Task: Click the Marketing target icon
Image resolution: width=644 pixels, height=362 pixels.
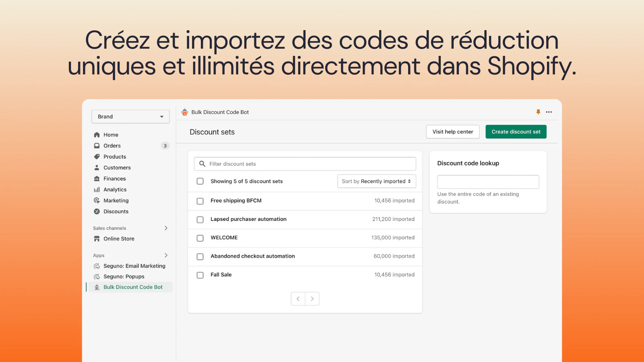Action: [97, 200]
